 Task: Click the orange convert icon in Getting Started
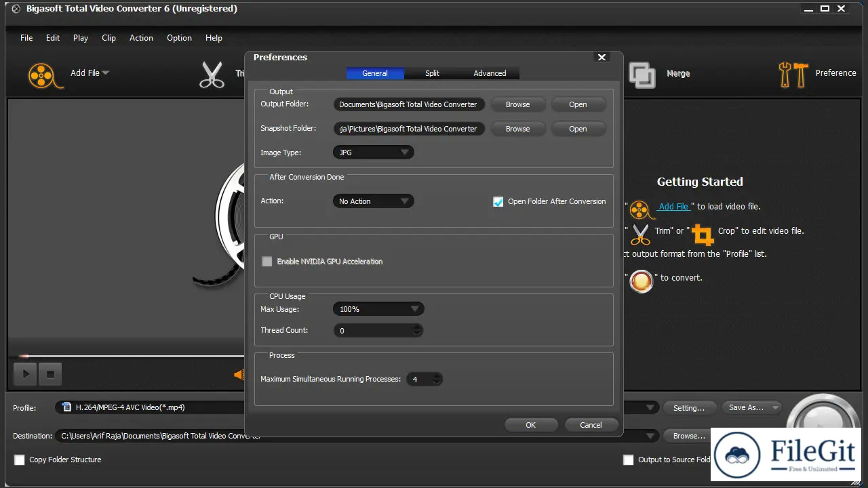point(641,281)
